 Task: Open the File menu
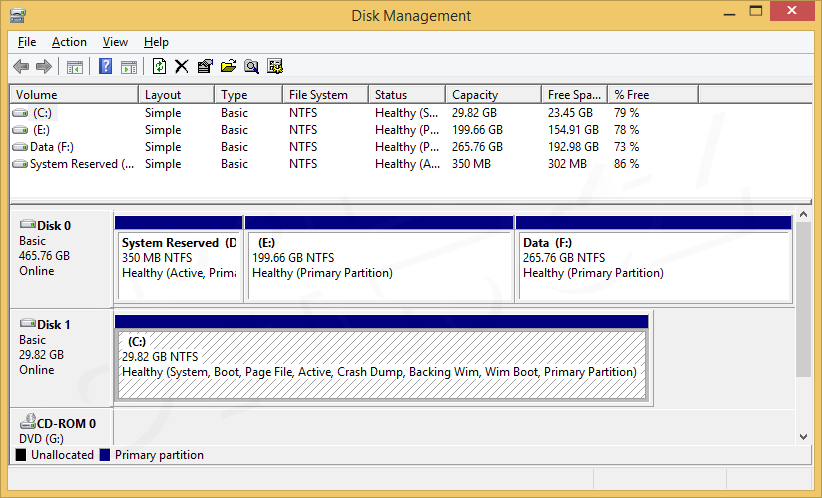click(x=27, y=42)
